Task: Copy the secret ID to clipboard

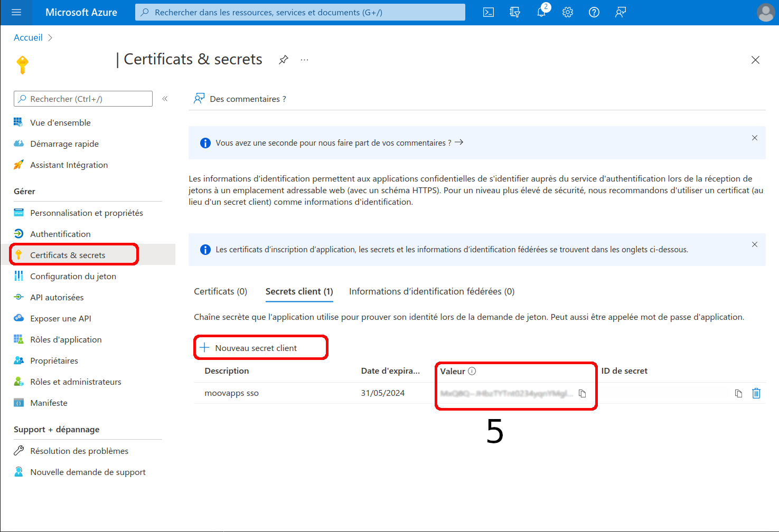Action: (x=738, y=393)
